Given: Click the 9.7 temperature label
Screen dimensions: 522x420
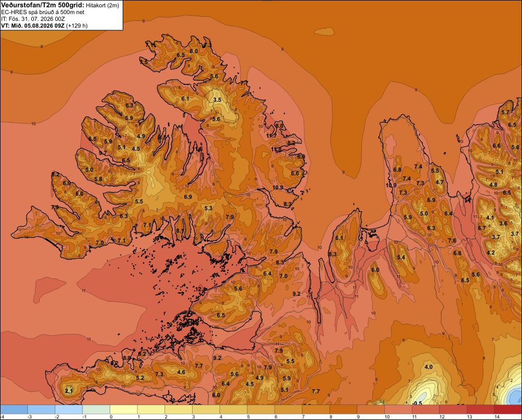Looking at the screenshot, I should click(x=103, y=153).
